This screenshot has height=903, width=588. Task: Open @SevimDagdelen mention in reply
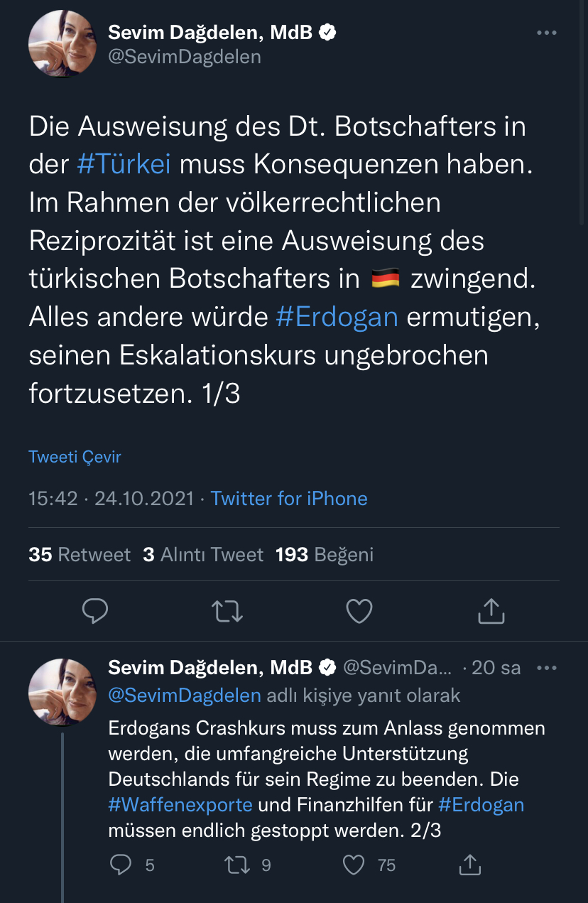point(185,695)
